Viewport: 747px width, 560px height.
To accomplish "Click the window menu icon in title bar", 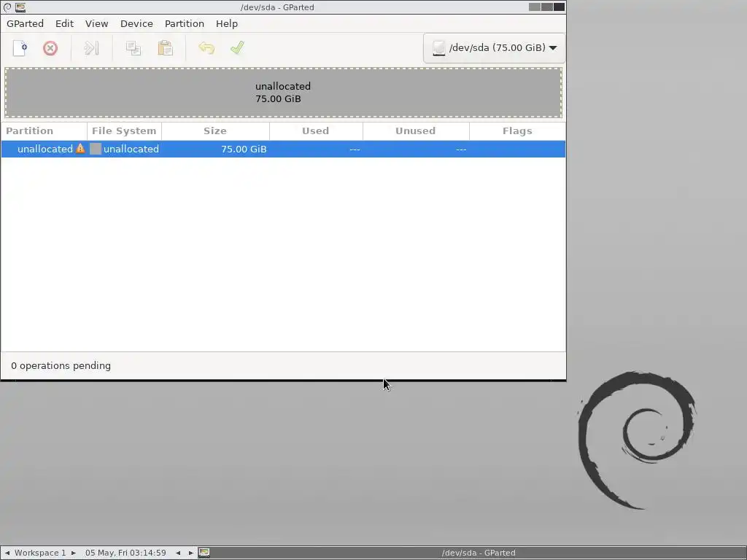I will [7, 7].
